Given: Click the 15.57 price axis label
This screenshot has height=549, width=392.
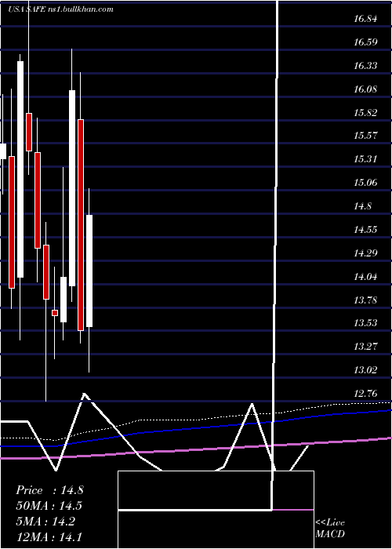Looking at the screenshot, I should pyautogui.click(x=365, y=136).
